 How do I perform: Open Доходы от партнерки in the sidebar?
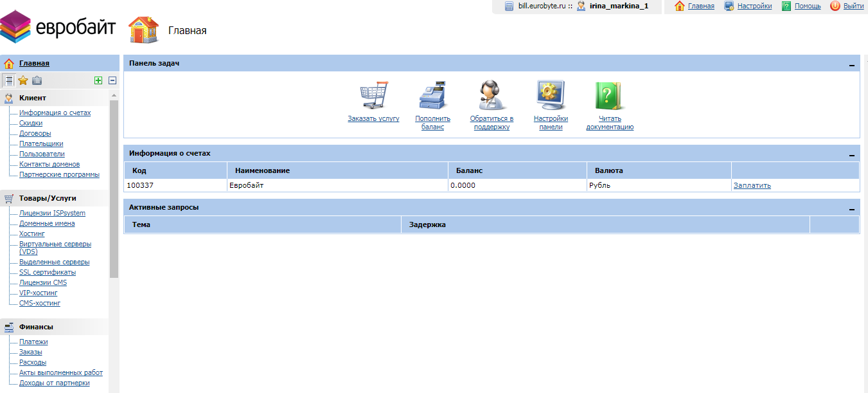[55, 383]
